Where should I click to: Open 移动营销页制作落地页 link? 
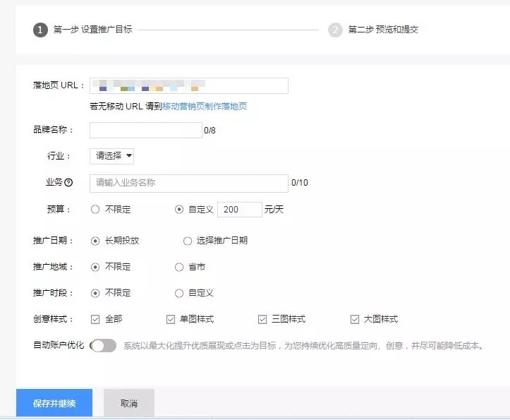[205, 106]
